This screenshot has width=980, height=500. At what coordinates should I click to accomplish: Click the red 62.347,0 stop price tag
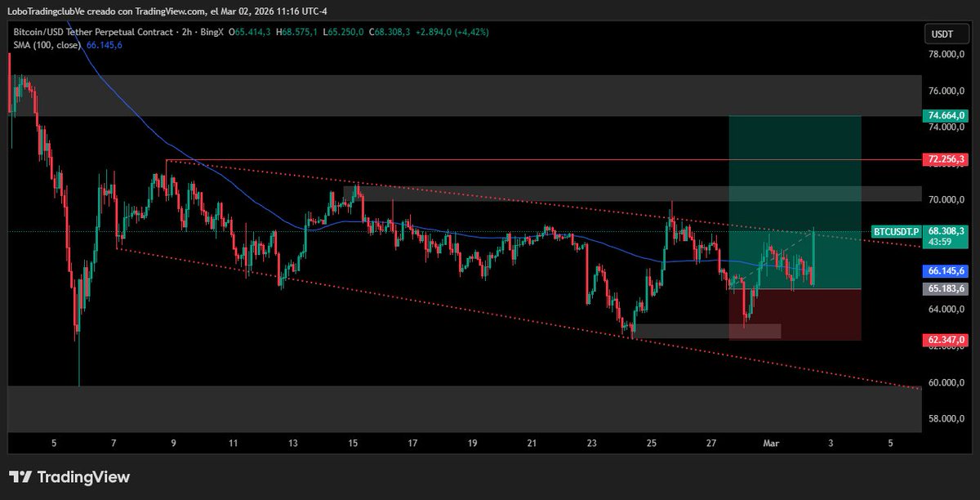[944, 339]
